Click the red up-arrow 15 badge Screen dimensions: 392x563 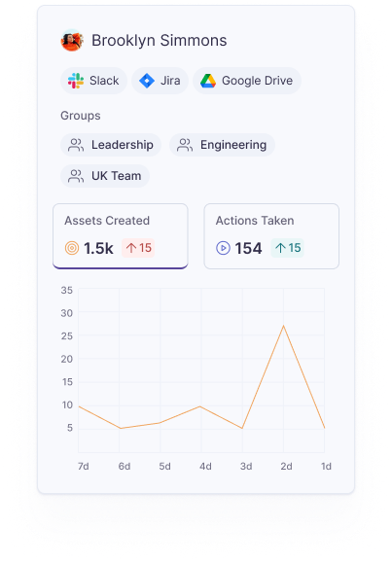138,248
